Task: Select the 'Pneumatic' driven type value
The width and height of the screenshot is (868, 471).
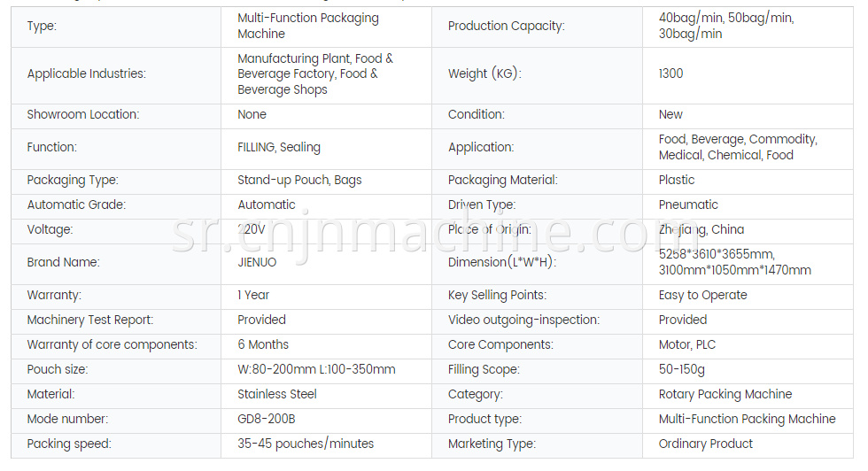Action: (x=688, y=205)
